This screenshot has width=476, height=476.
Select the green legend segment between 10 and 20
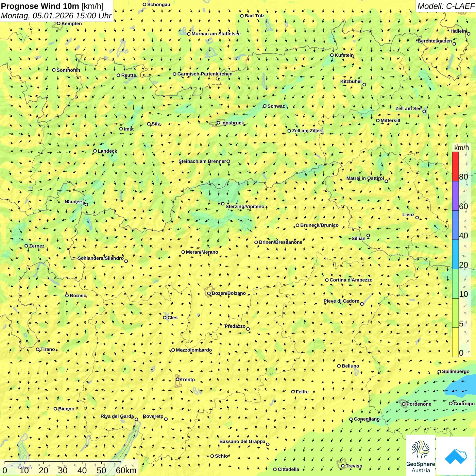455,284
